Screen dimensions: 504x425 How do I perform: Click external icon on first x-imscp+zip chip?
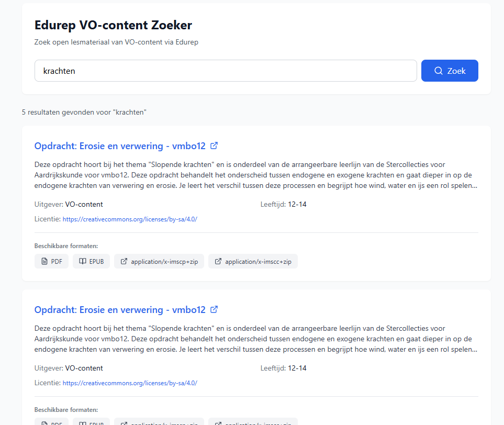point(124,261)
